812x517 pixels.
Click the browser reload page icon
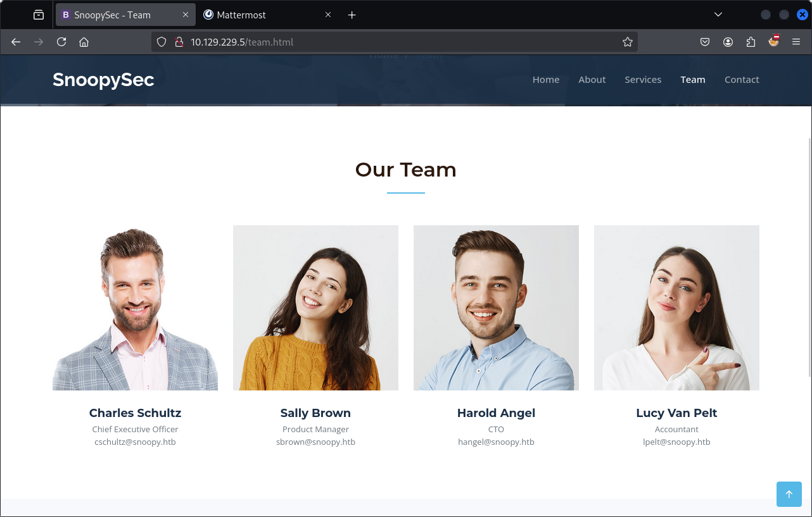61,42
